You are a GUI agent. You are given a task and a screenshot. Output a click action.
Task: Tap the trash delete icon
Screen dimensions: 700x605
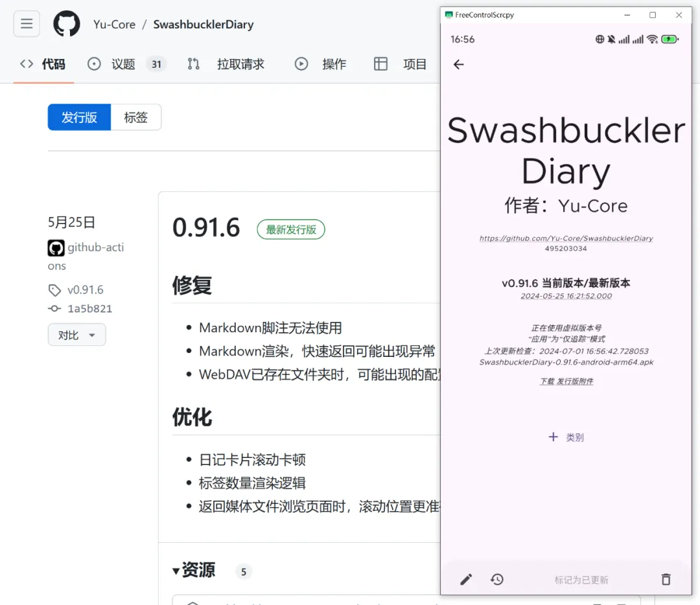coord(666,580)
